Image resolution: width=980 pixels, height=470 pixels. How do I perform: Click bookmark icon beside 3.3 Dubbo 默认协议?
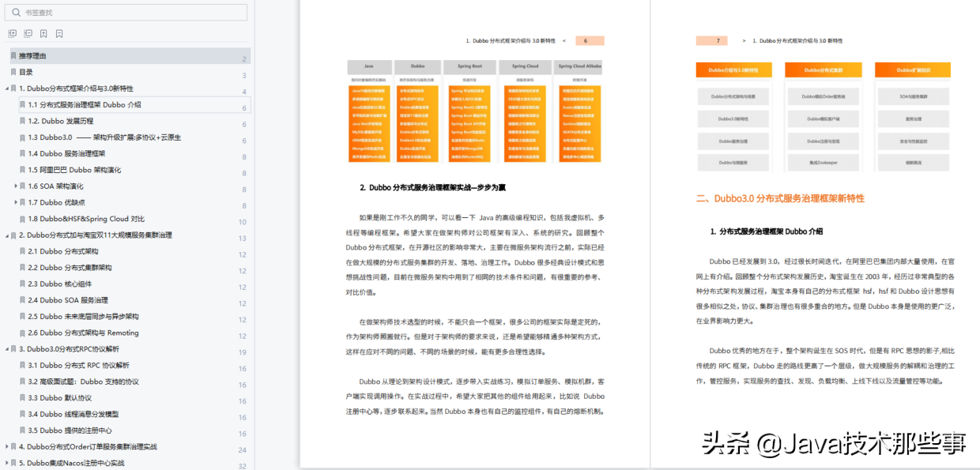pyautogui.click(x=23, y=397)
